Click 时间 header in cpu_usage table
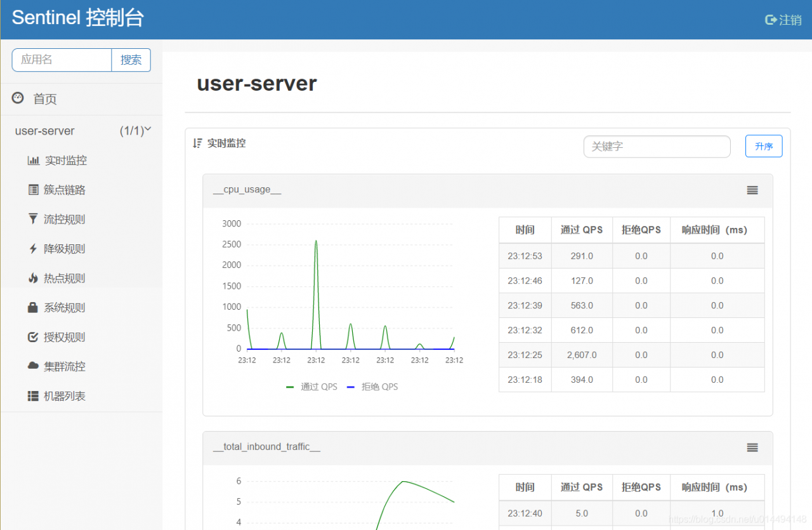Screen dimensions: 812x530 tap(525, 230)
